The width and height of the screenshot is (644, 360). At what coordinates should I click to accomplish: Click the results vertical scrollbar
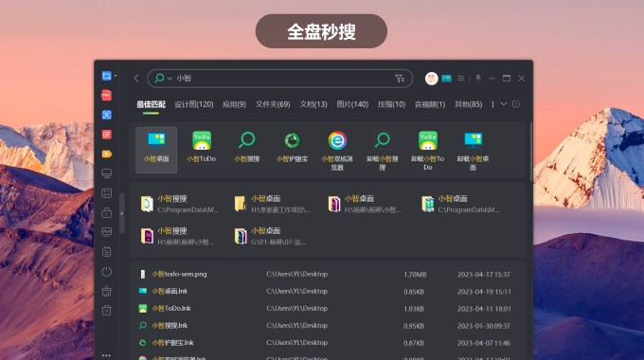pyautogui.click(x=530, y=153)
